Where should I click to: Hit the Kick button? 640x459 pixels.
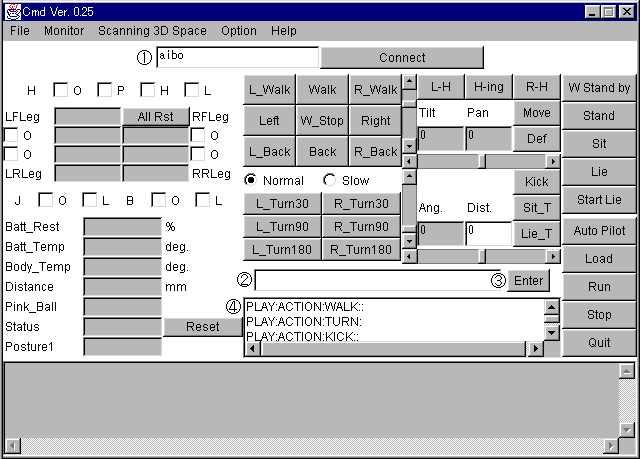click(x=536, y=182)
